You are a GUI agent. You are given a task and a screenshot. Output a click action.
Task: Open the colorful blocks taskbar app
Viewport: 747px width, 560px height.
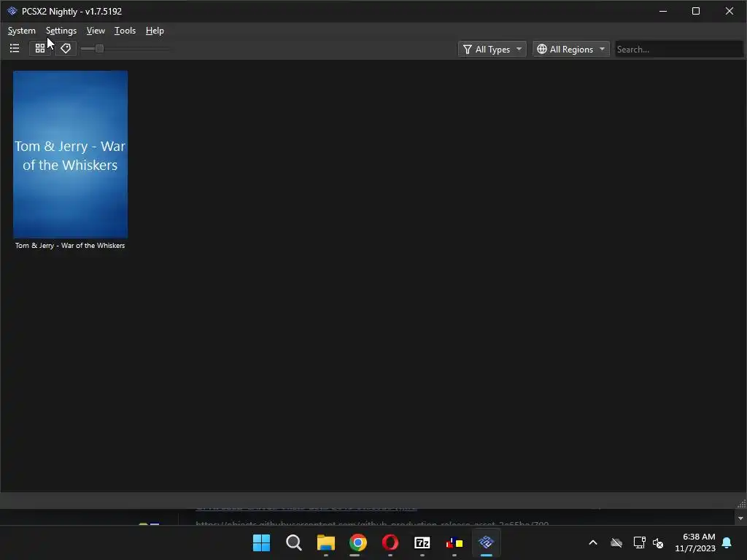pos(454,542)
